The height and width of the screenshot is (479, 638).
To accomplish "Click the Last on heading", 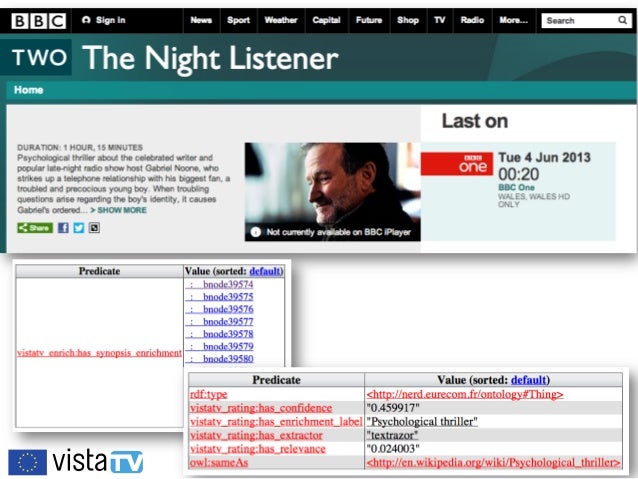I will click(475, 121).
